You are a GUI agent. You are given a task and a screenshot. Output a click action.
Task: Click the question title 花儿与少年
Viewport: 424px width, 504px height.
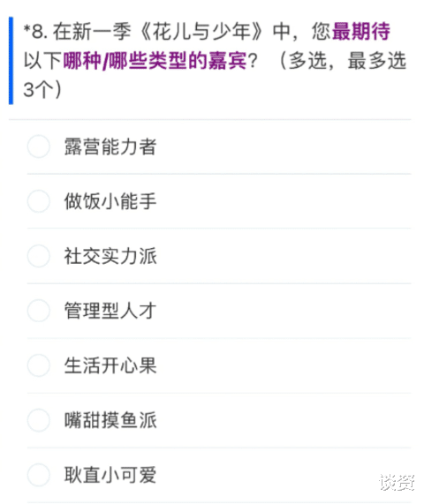(x=201, y=32)
